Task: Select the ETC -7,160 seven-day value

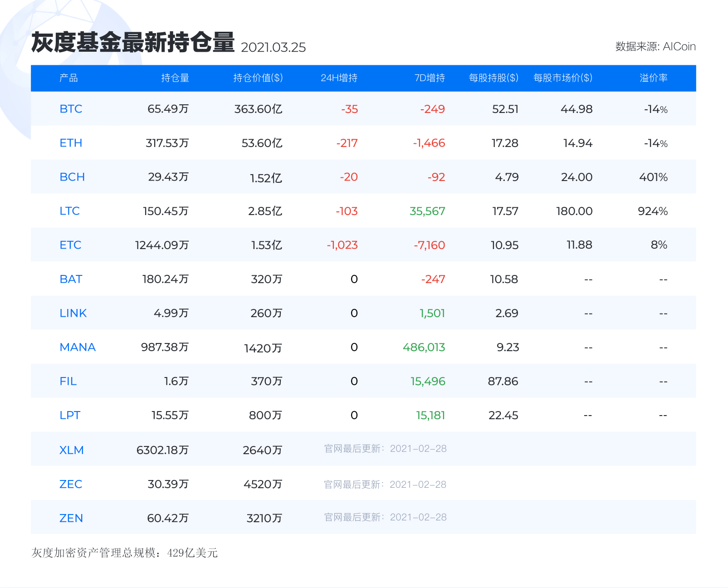Action: [x=429, y=245]
